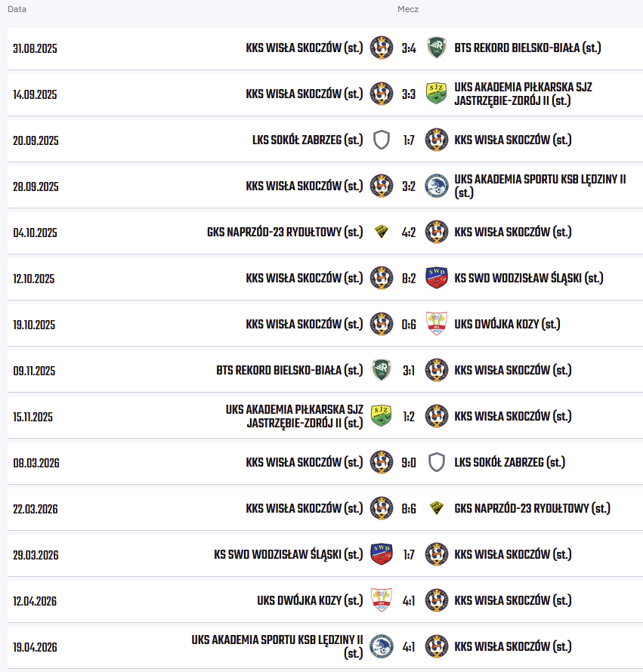Image resolution: width=643 pixels, height=672 pixels.
Task: Open the 8:6 score of the 22.03.2026 match
Action: click(409, 509)
